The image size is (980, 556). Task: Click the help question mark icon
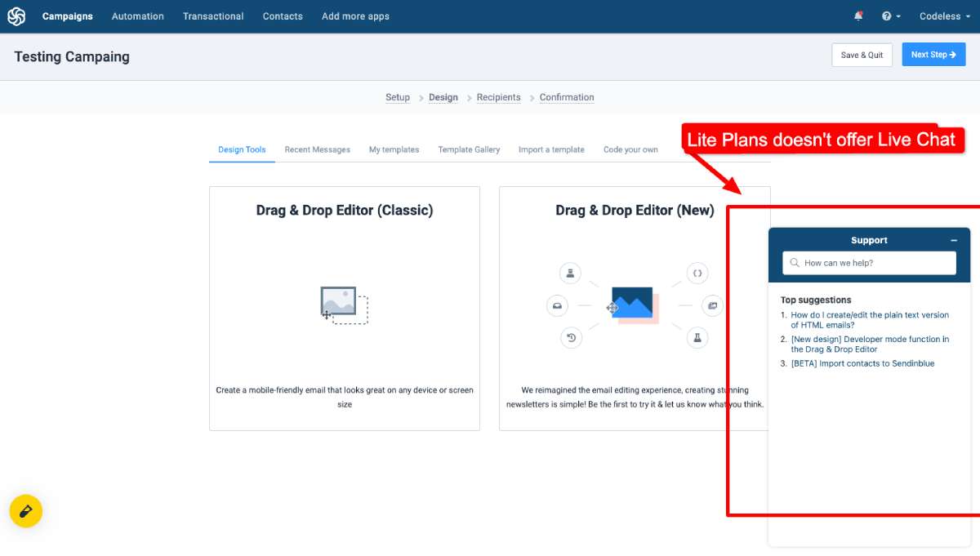[887, 16]
